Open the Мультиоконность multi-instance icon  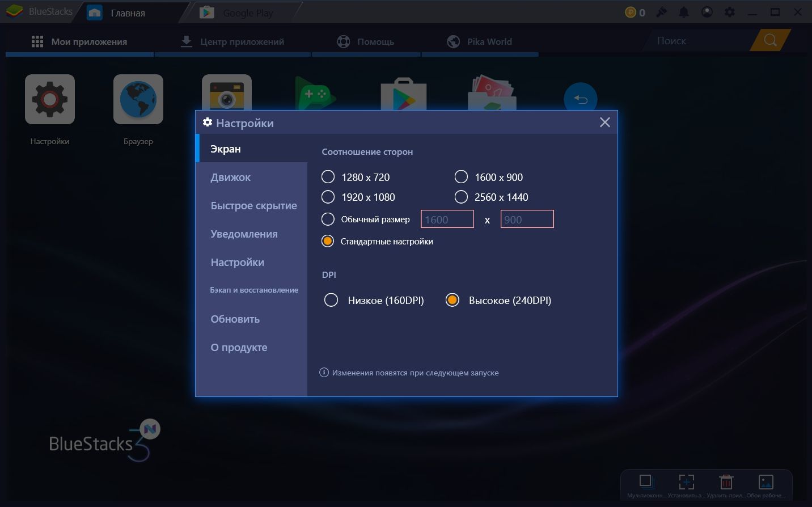646,482
